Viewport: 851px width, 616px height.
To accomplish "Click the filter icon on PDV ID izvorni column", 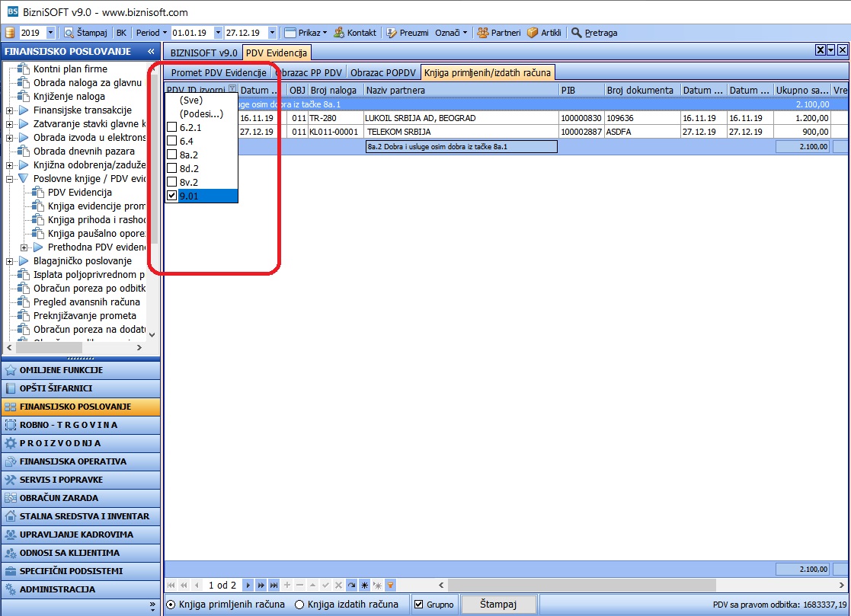I will click(x=232, y=89).
